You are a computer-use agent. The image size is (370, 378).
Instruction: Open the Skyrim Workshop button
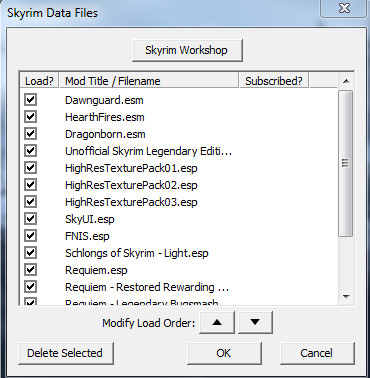coord(187,50)
